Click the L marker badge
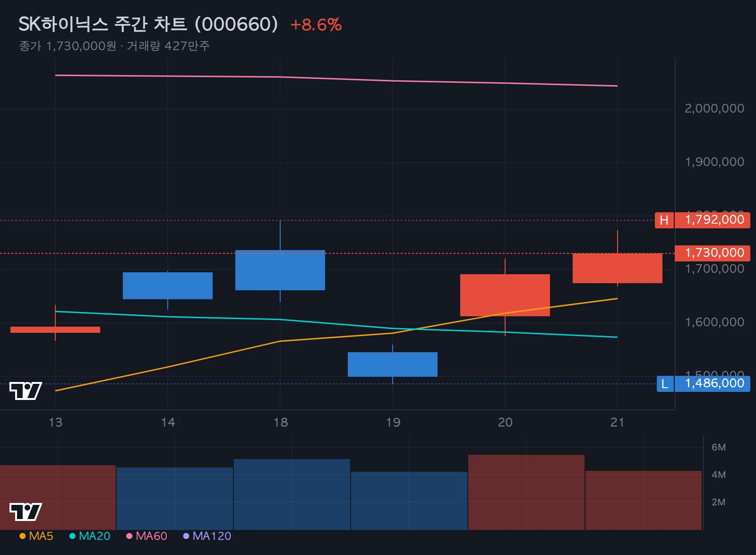The height and width of the screenshot is (555, 756). [x=665, y=383]
